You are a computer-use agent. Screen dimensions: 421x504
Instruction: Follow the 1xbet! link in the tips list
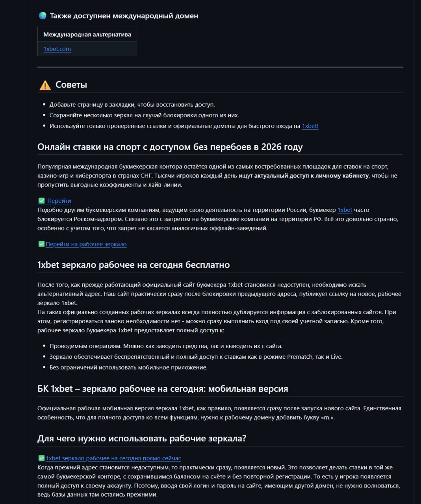310,126
